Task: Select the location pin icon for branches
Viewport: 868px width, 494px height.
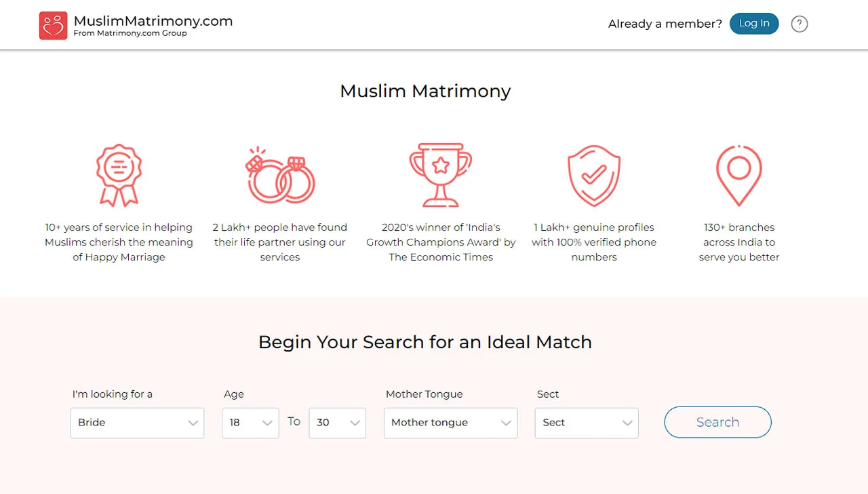Action: tap(738, 175)
